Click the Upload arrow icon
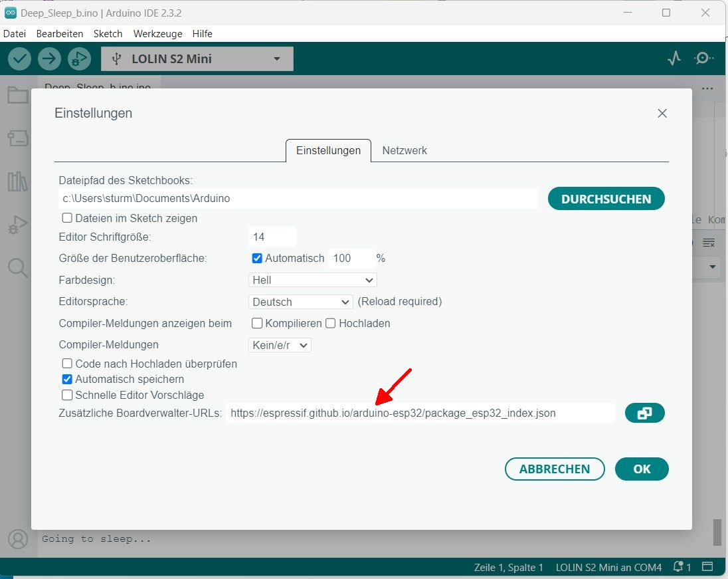728x579 pixels. click(49, 59)
